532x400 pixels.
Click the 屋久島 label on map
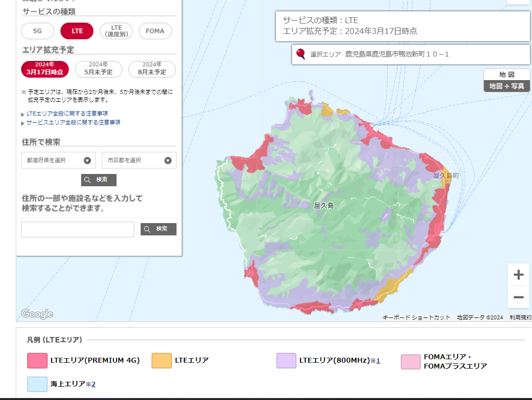pyautogui.click(x=324, y=205)
